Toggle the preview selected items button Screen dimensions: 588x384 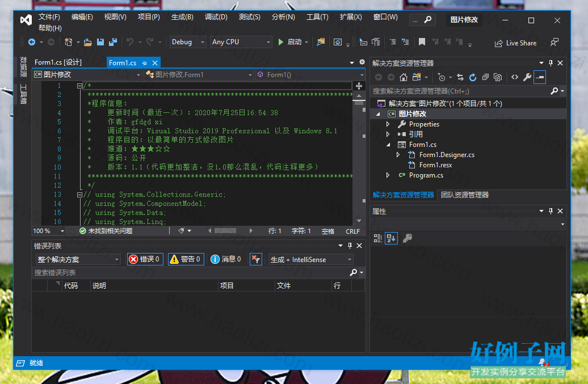tap(540, 77)
